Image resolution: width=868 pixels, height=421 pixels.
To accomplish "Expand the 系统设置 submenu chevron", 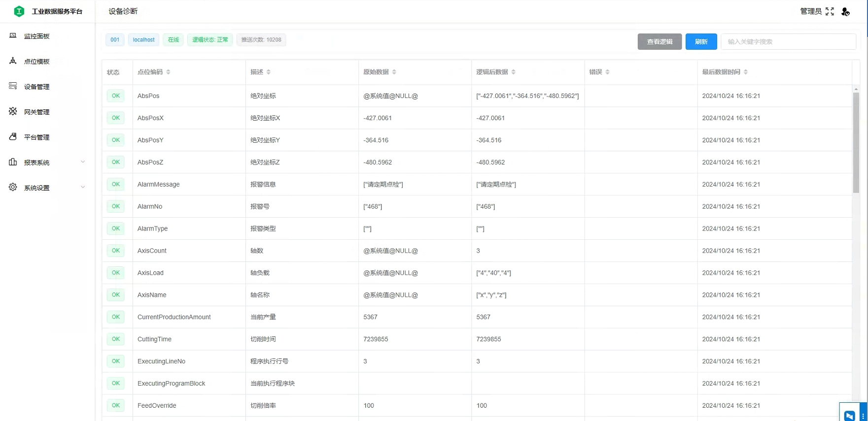I will (83, 187).
